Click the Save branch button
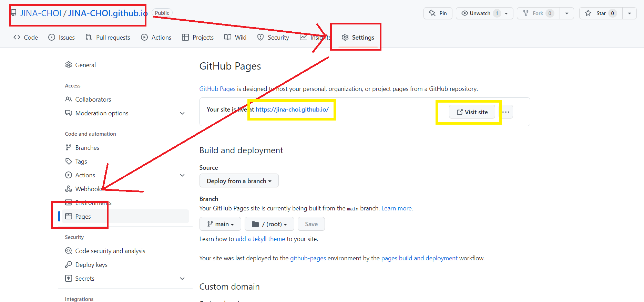Screen dimensions: 644x302 (x=311, y=224)
